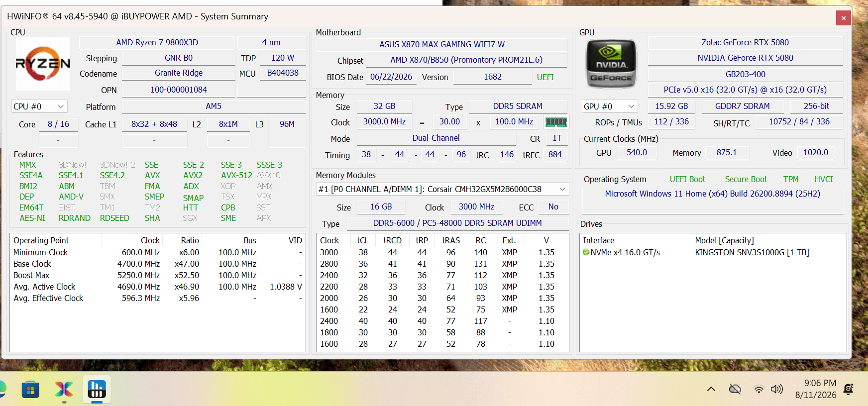
Task: Click the GDDR7 SDRAM GPU memory type
Action: pyautogui.click(x=742, y=106)
